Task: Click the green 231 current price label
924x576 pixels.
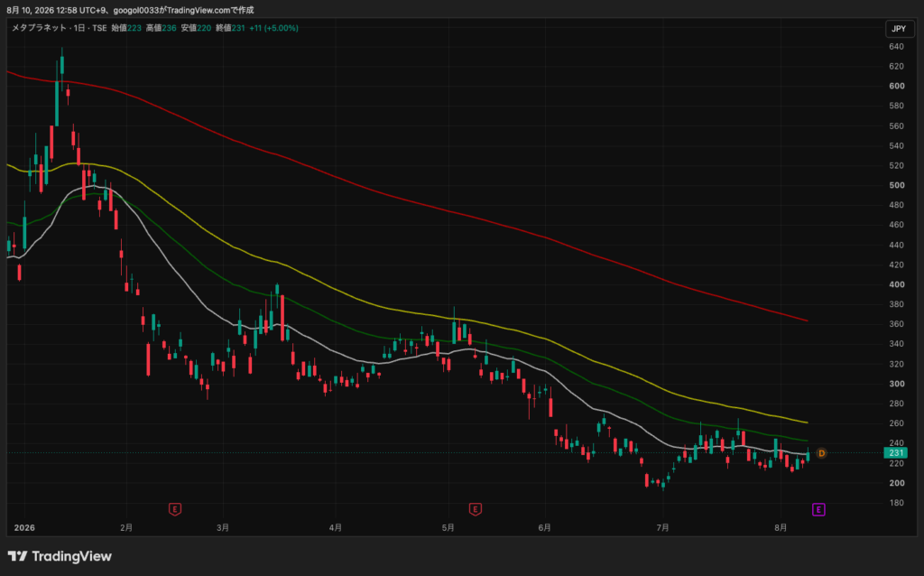Action: (x=896, y=453)
